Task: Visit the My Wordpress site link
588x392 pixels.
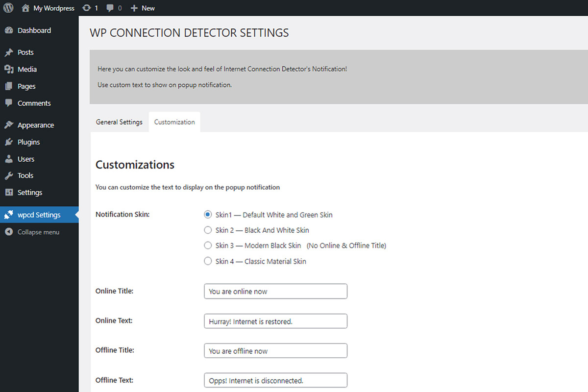Action: pos(54,8)
